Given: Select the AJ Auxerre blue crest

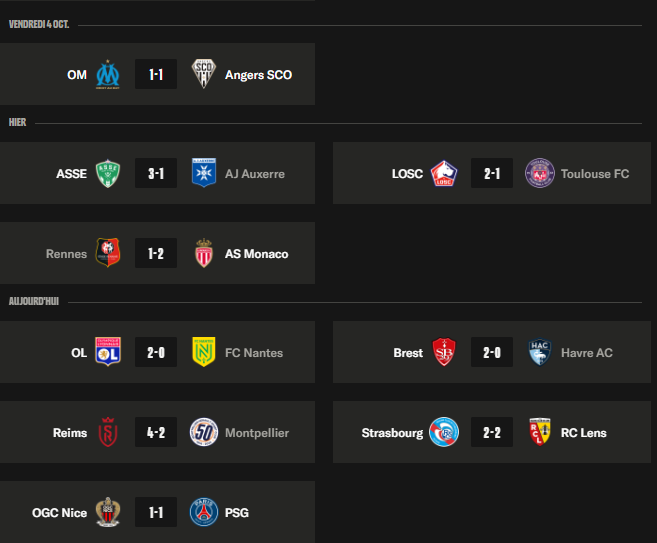Looking at the screenshot, I should point(204,173).
